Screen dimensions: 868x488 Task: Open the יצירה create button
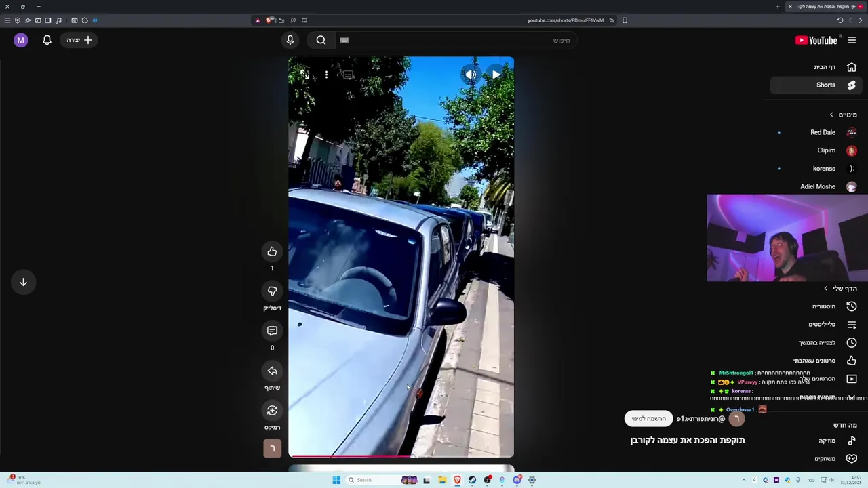point(79,40)
